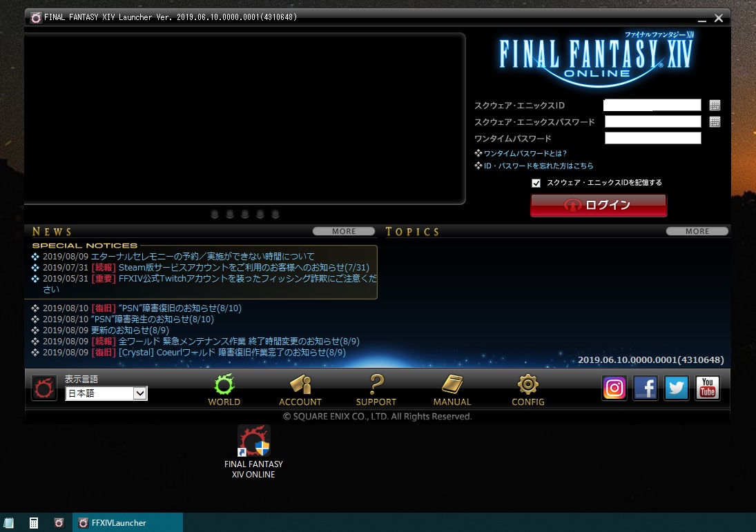Select FFXIVLauncher taskbar button
The height and width of the screenshot is (532, 756).
coord(128,523)
